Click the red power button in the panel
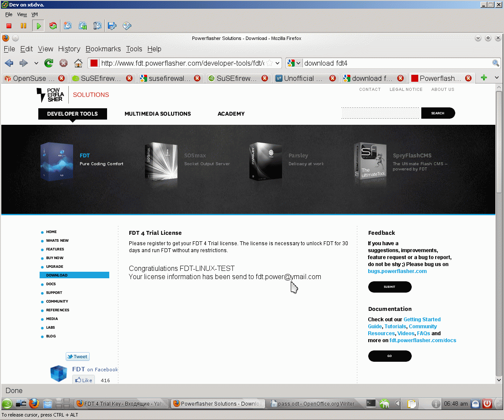The height and width of the screenshot is (420, 504). point(487,403)
